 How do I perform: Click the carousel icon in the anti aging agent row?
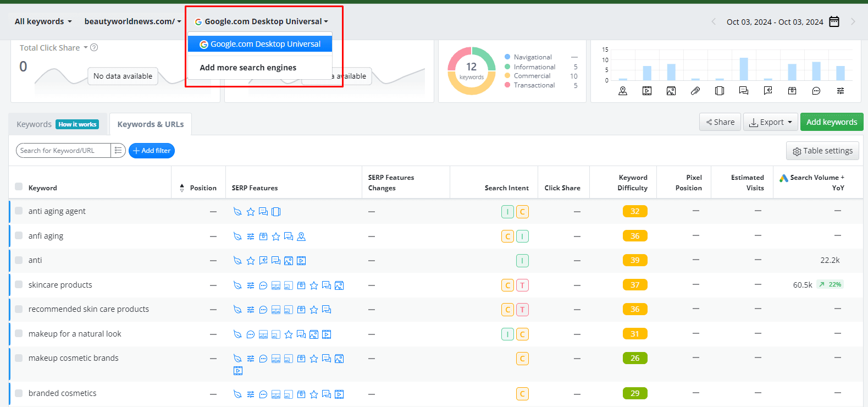(276, 212)
